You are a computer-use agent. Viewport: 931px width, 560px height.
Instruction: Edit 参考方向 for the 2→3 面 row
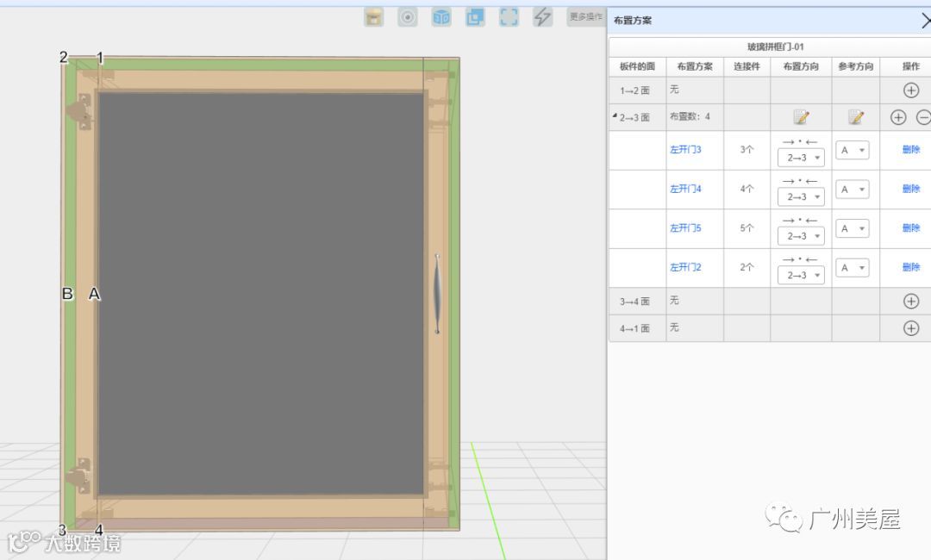[x=856, y=117]
